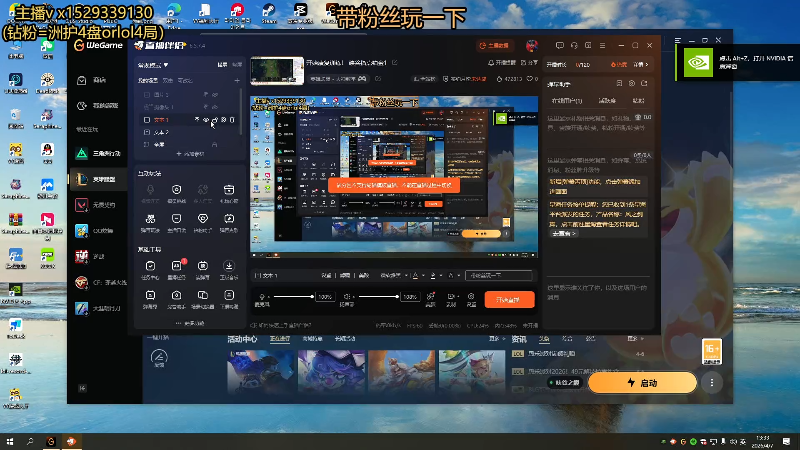
Task: Click the microphone icon left of the first volume slider
Action: (262, 296)
